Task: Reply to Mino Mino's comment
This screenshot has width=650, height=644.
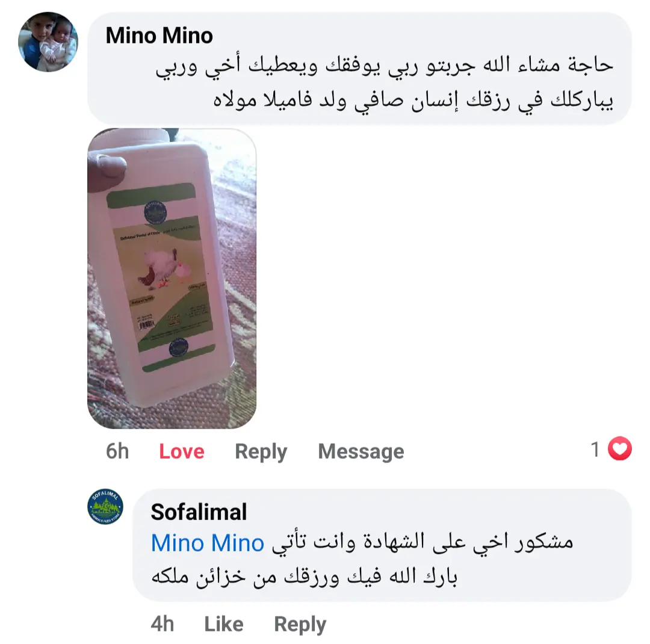Action: pos(261,451)
